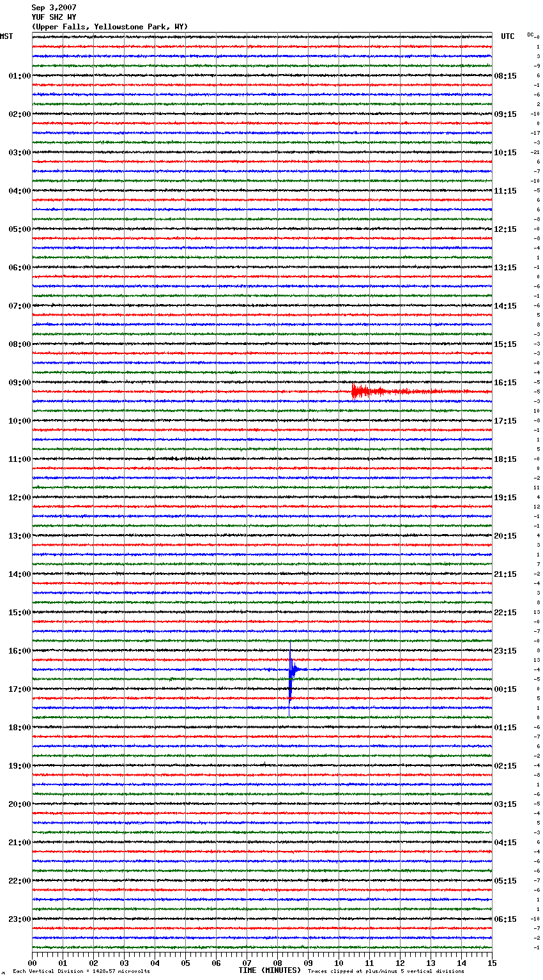Click the 16:00 MST hour label
The image size is (543, 980).
pyautogui.click(x=20, y=651)
